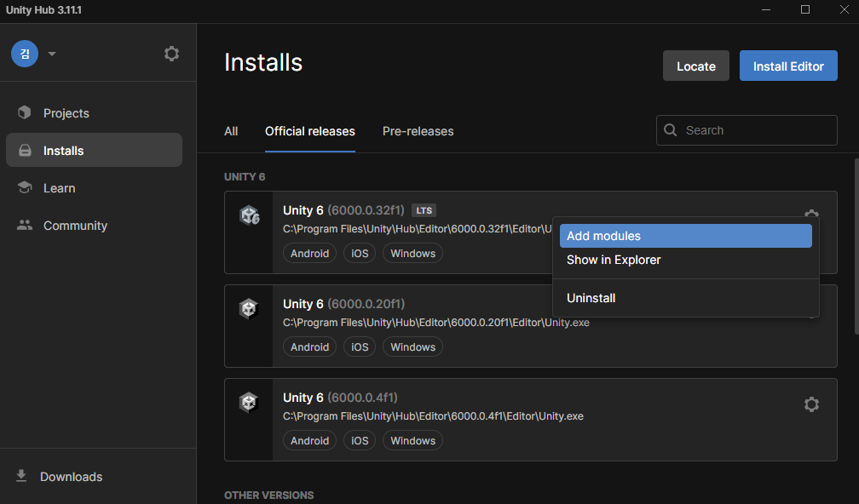Click the Unity 6000.0.20f1 editor logo
Screen dimensions: 859x504
point(249,309)
